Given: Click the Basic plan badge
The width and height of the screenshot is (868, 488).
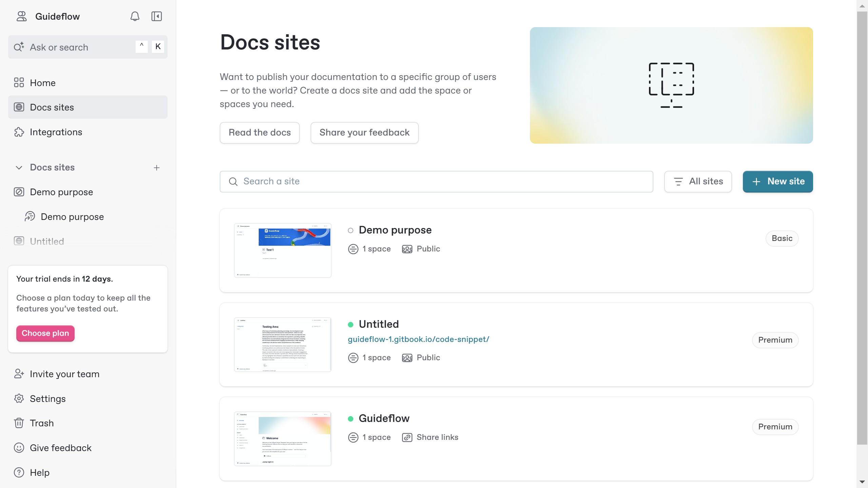Looking at the screenshot, I should [x=782, y=238].
